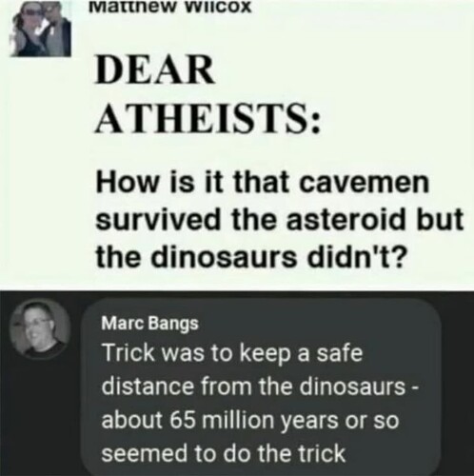Click the ATHEISTS: headline word
Screen dimensions: 474x476
coord(207,119)
